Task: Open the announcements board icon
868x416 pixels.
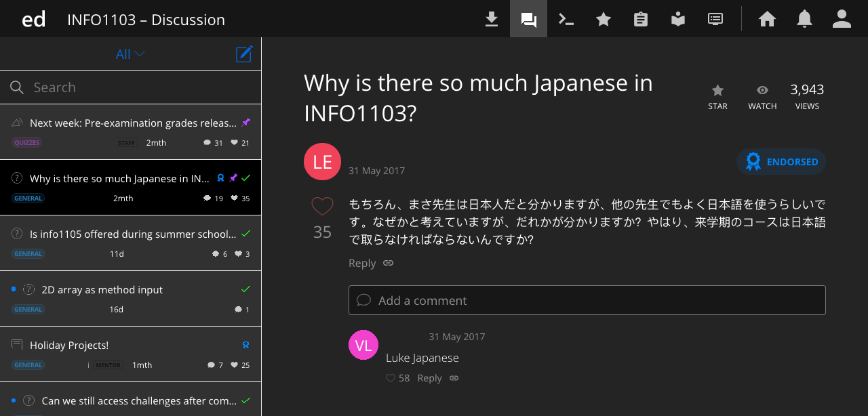Action: pos(715,18)
